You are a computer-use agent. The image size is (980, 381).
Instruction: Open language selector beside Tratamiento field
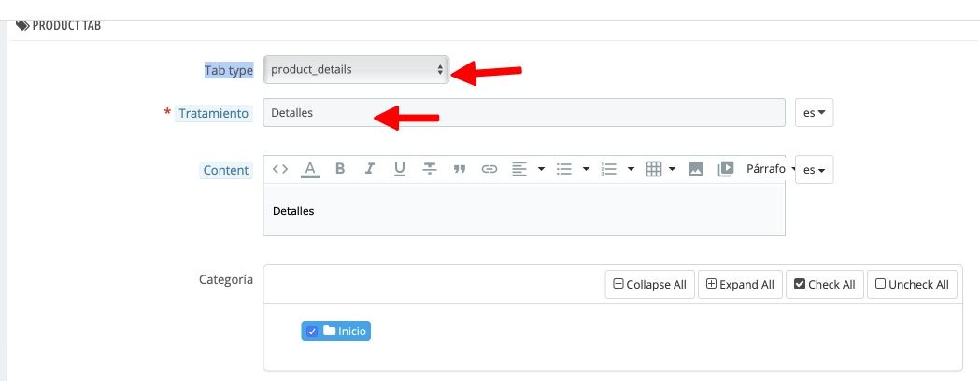click(x=814, y=113)
